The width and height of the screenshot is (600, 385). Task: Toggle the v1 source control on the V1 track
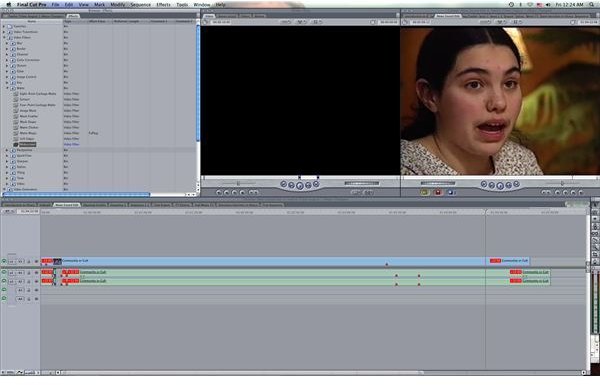12,262
